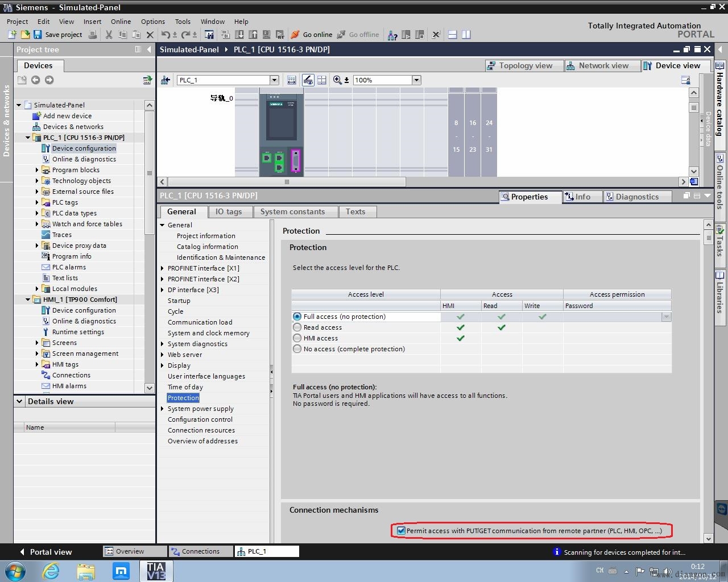Toggle Permit access with PUT/GET checkbox
This screenshot has height=582, width=728.
click(x=402, y=531)
